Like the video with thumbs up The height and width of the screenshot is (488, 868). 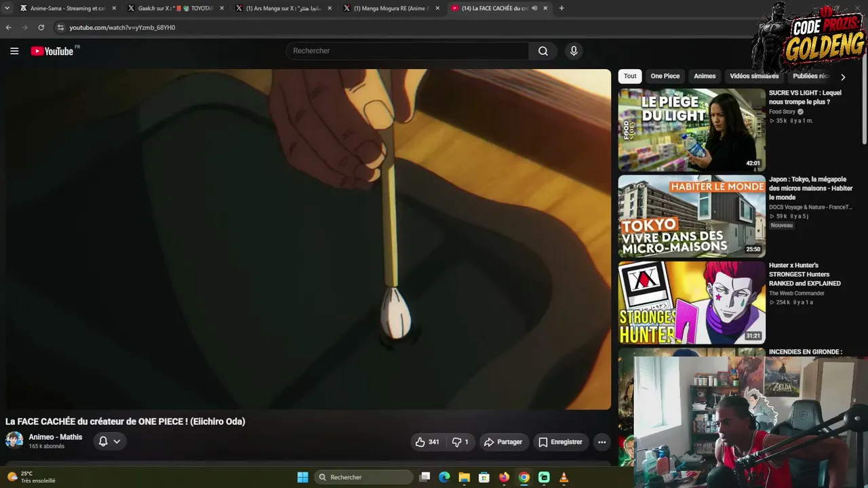pyautogui.click(x=428, y=442)
